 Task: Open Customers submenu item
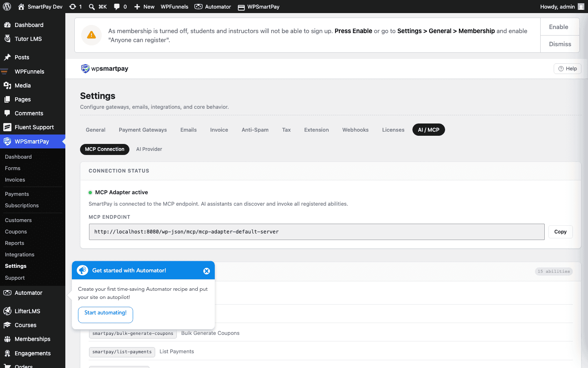pos(18,220)
